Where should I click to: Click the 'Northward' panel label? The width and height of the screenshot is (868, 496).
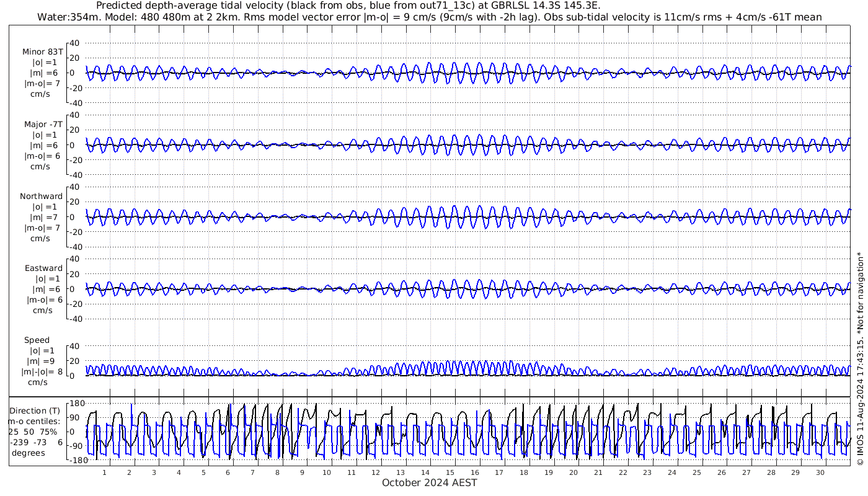coord(42,197)
